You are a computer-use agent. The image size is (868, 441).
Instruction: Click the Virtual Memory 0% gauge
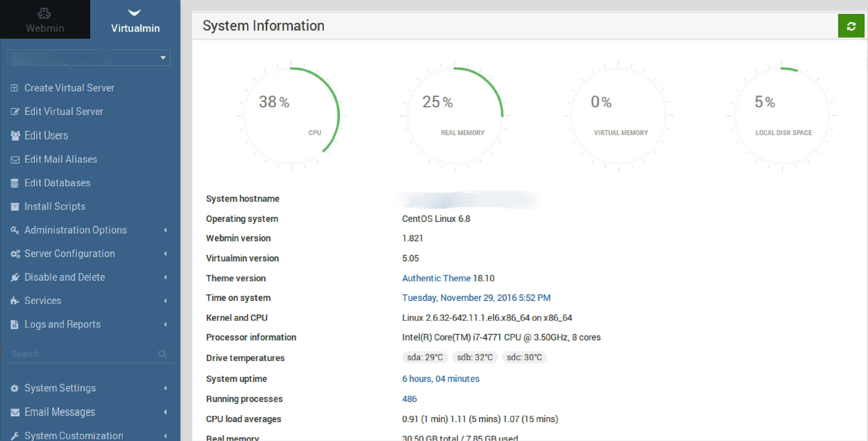618,116
